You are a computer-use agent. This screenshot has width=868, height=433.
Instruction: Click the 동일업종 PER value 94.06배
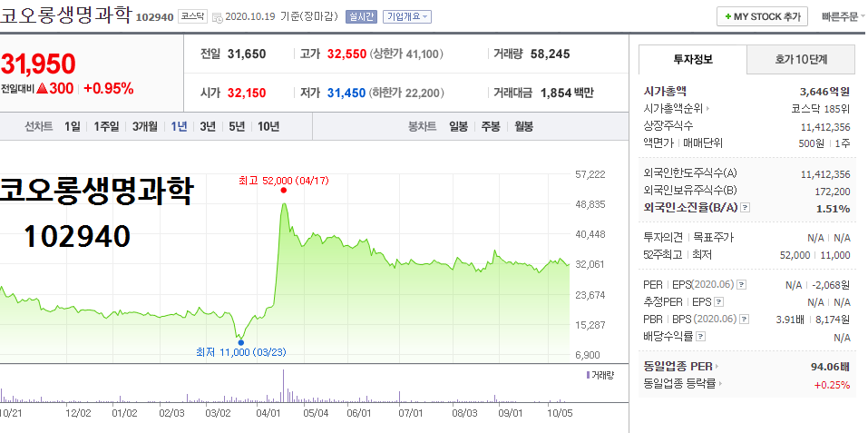point(830,367)
